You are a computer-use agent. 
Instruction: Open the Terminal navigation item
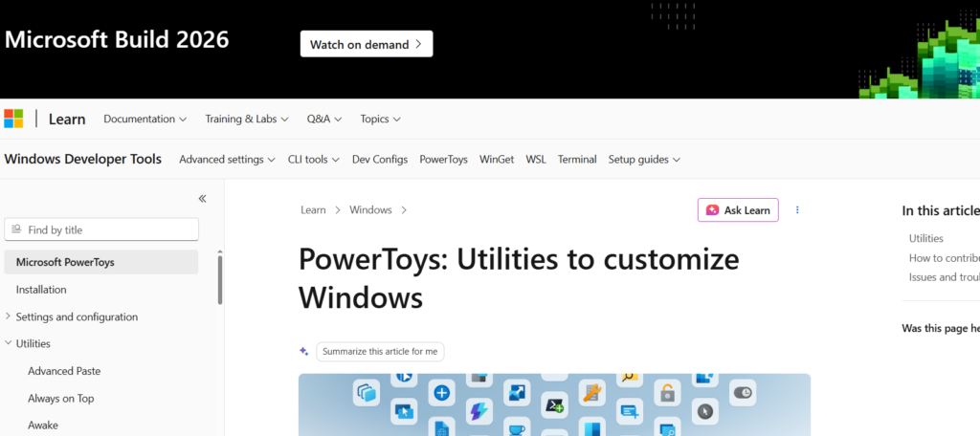tap(577, 160)
